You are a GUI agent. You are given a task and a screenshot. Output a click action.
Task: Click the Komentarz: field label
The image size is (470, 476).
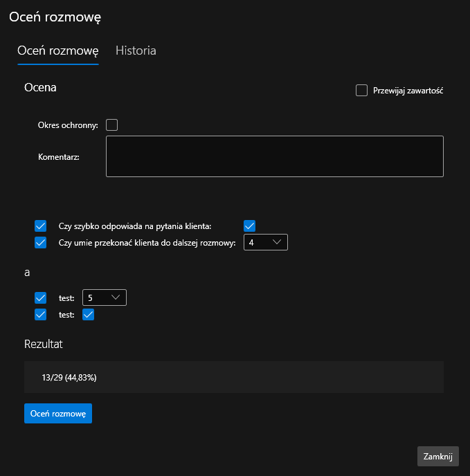[59, 157]
